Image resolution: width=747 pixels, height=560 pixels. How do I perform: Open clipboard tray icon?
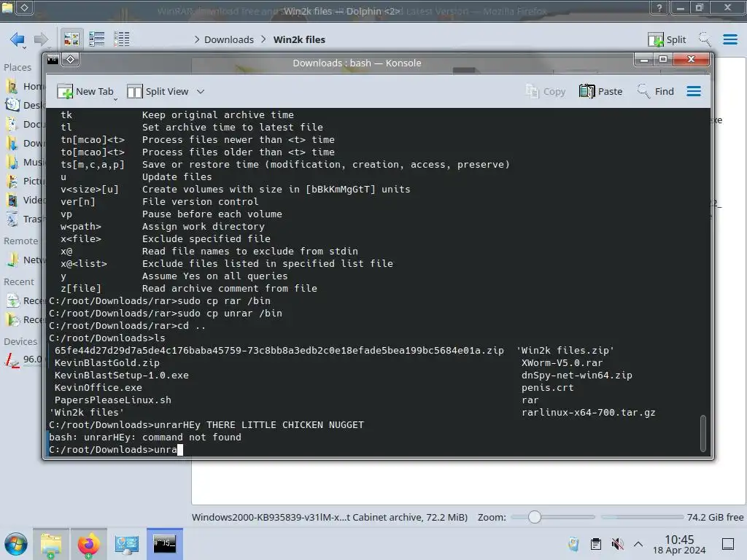pos(595,544)
